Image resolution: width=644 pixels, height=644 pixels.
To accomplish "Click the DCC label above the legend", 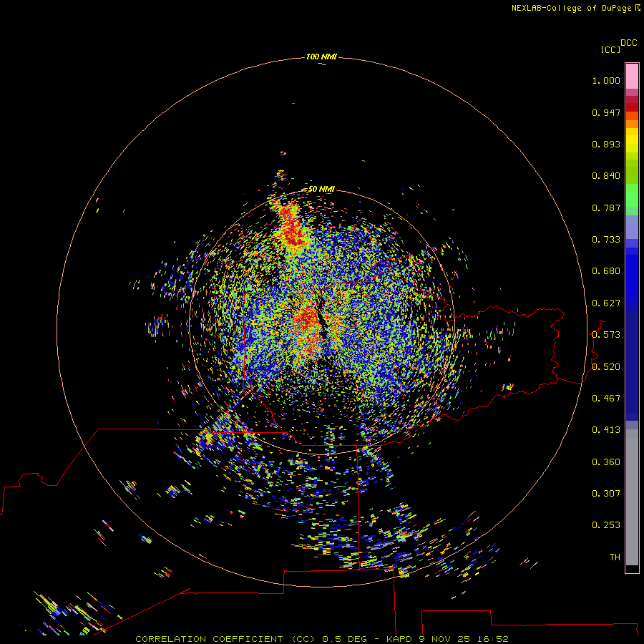I will coord(629,43).
